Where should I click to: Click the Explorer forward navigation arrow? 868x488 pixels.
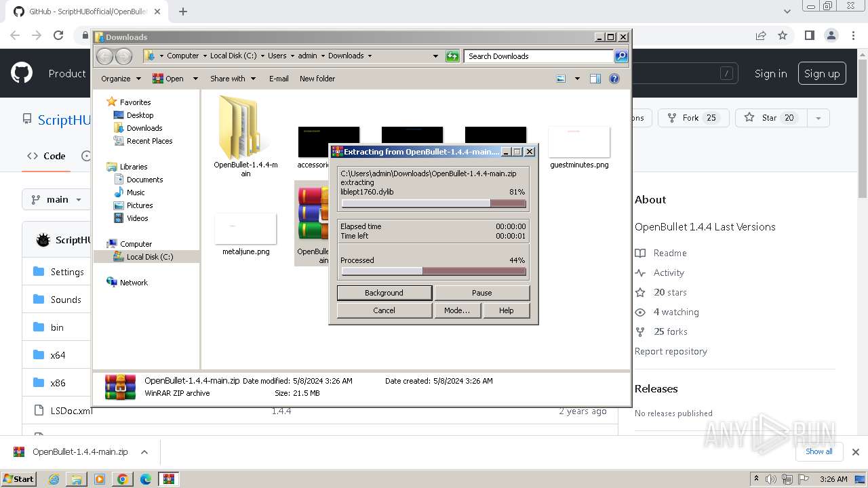pyautogui.click(x=123, y=56)
